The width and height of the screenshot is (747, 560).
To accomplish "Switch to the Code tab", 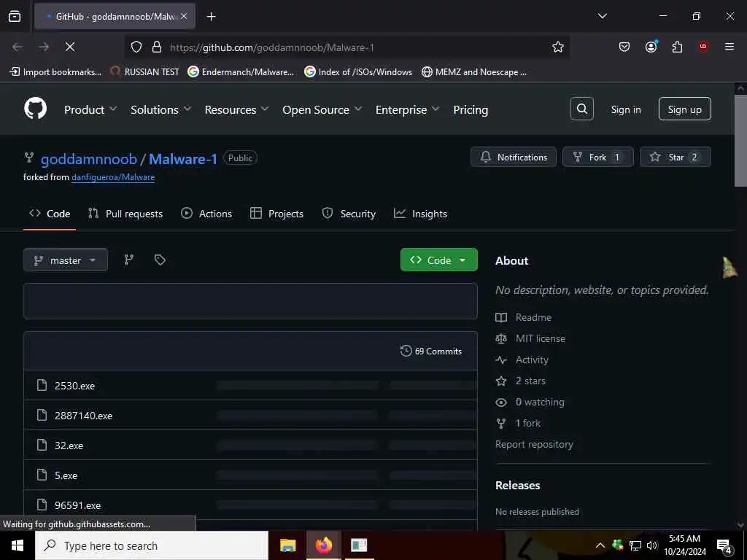I will pos(50,214).
